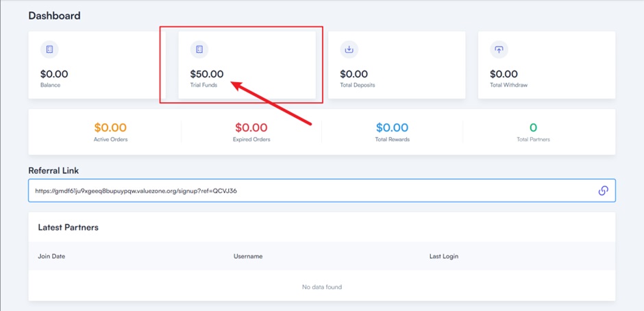The height and width of the screenshot is (311, 644).
Task: Click the Join Date column header
Action: tap(51, 256)
